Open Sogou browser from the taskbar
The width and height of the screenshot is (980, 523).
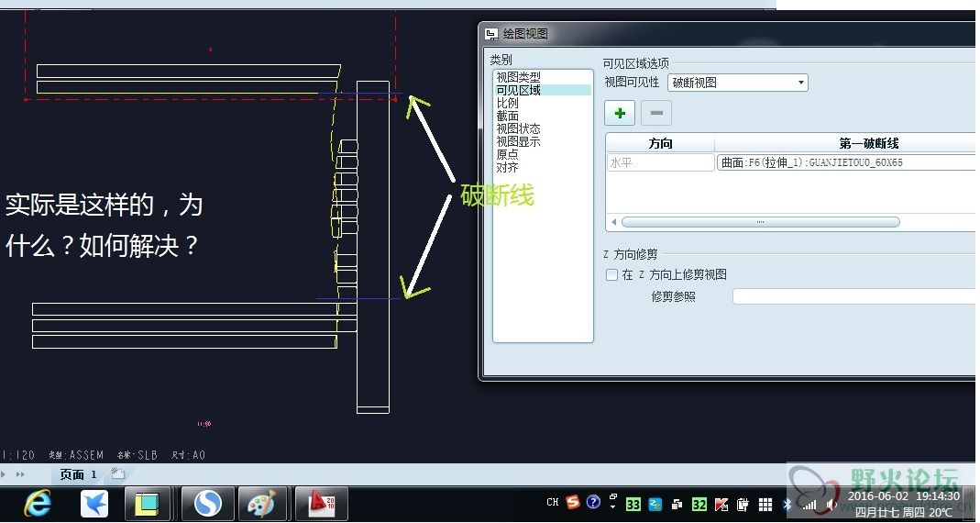pyautogui.click(x=207, y=504)
